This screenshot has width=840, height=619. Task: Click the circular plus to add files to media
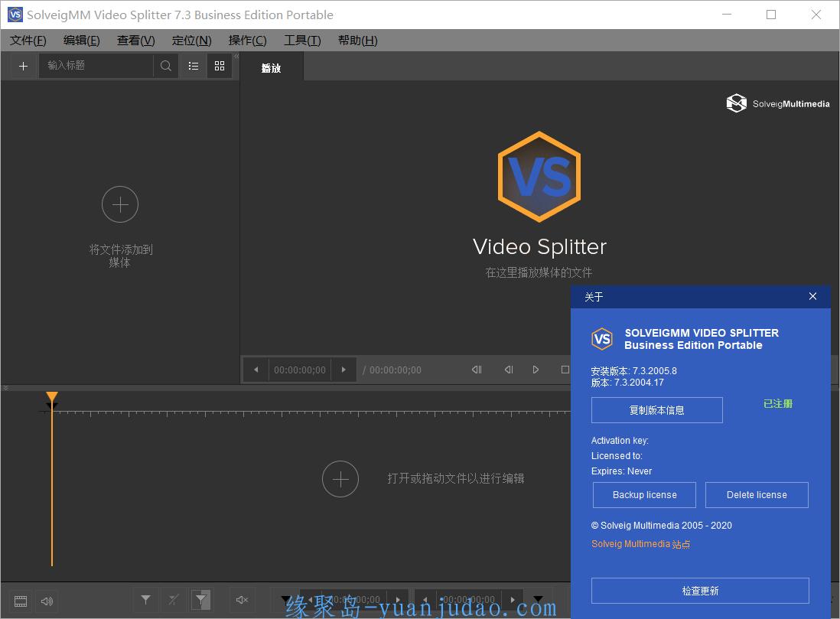point(120,204)
